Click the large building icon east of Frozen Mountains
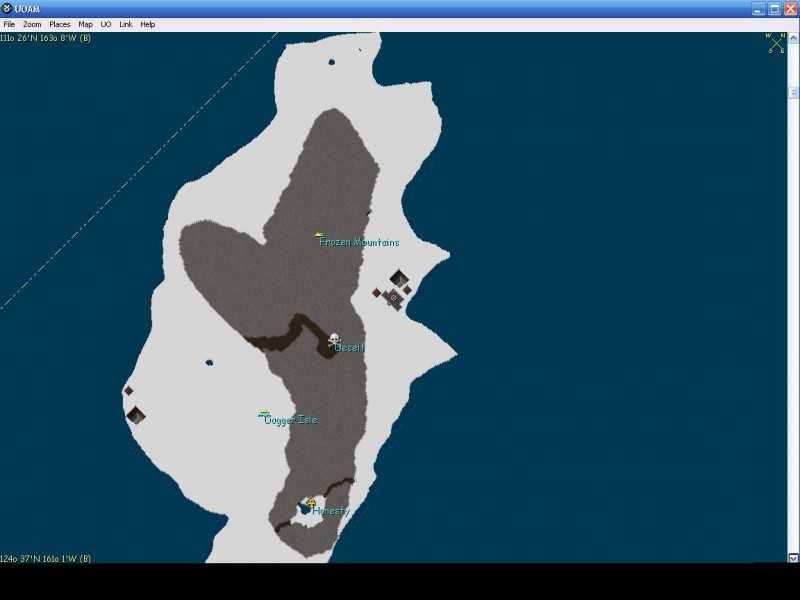Screen dimensions: 800x600 398,277
